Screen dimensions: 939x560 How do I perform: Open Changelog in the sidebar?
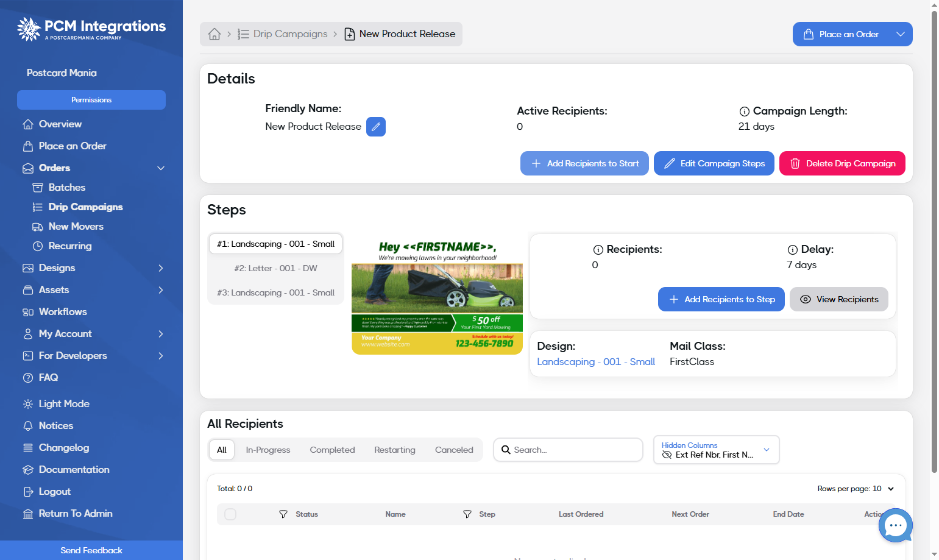click(x=64, y=448)
